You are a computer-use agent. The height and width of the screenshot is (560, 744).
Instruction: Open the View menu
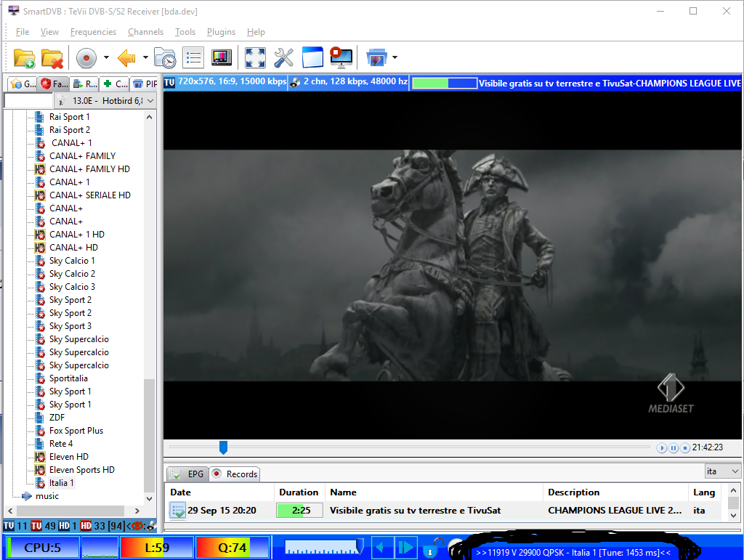tap(49, 32)
